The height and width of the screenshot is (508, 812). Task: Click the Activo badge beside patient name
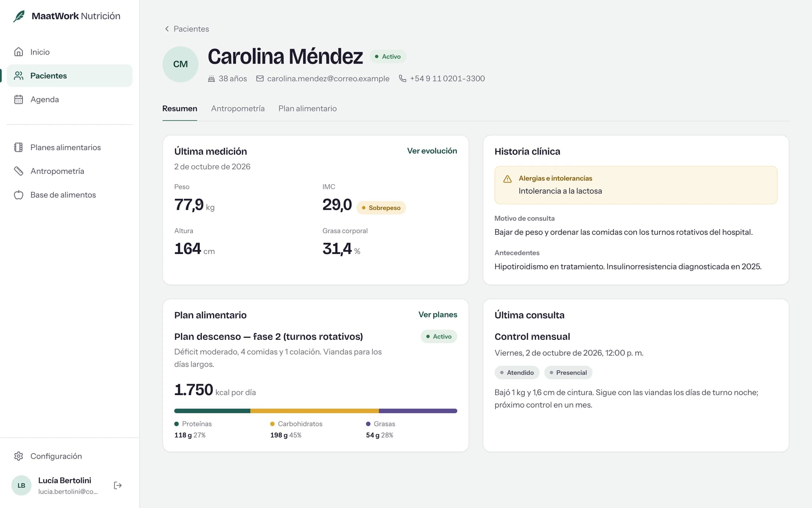(388, 56)
